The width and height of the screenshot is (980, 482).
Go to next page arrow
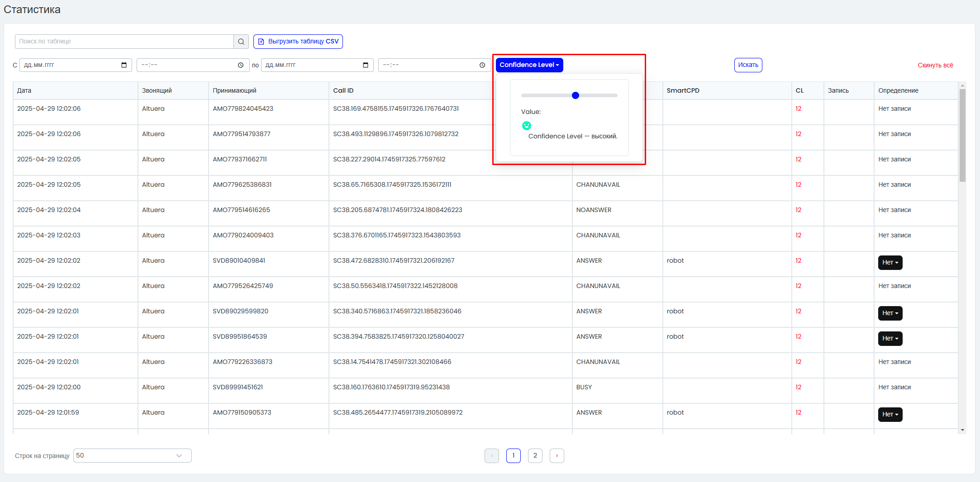pos(557,456)
